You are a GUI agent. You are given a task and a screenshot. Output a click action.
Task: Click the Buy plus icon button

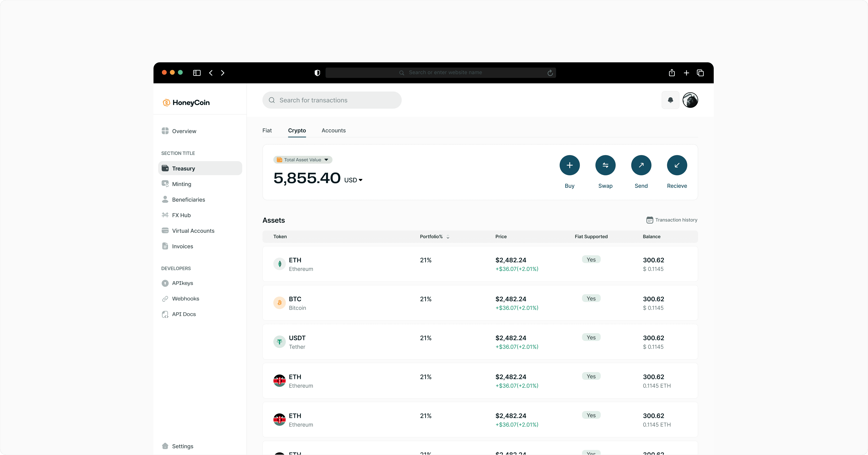pyautogui.click(x=569, y=165)
